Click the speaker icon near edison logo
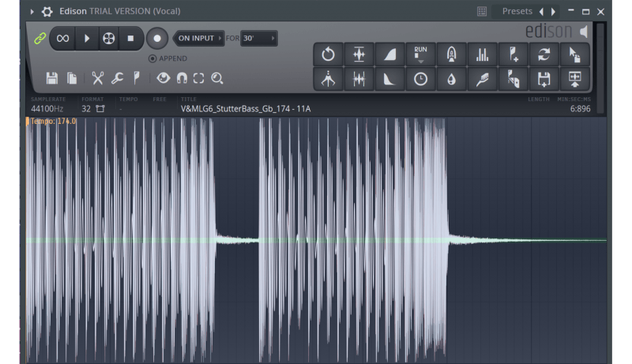Viewport: 632px width, 364px height. [584, 32]
